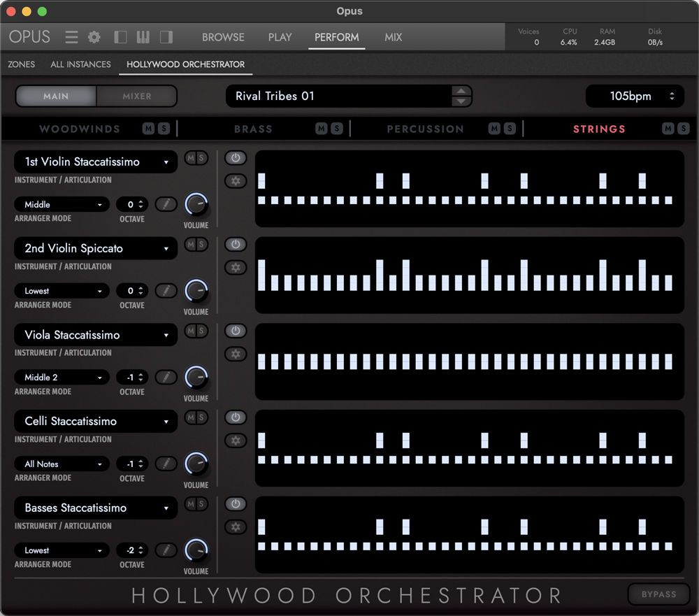Open settings gear icon in top toolbar
This screenshot has width=699, height=616.
[x=94, y=37]
